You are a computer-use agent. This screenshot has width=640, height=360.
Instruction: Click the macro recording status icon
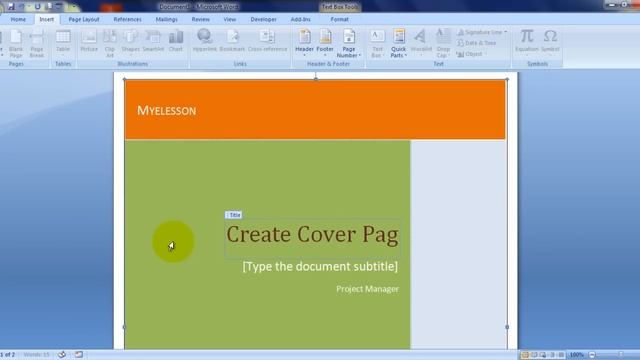pos(79,355)
